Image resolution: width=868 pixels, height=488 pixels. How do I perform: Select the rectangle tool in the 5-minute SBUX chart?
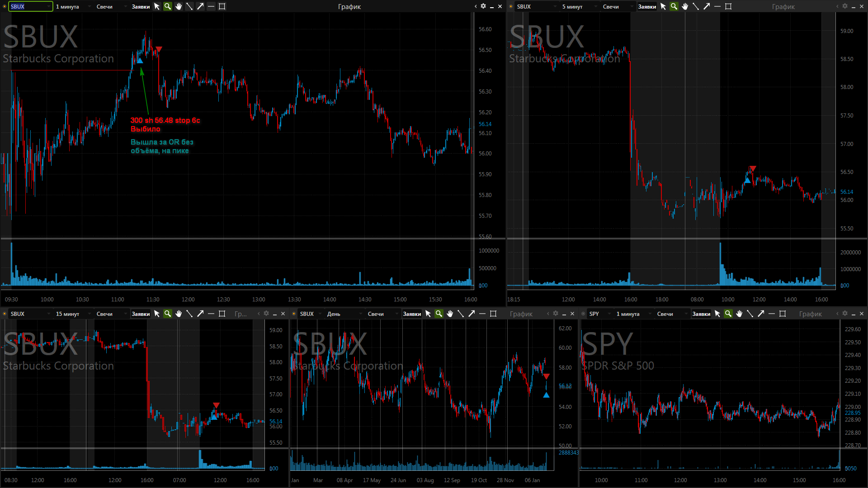728,6
